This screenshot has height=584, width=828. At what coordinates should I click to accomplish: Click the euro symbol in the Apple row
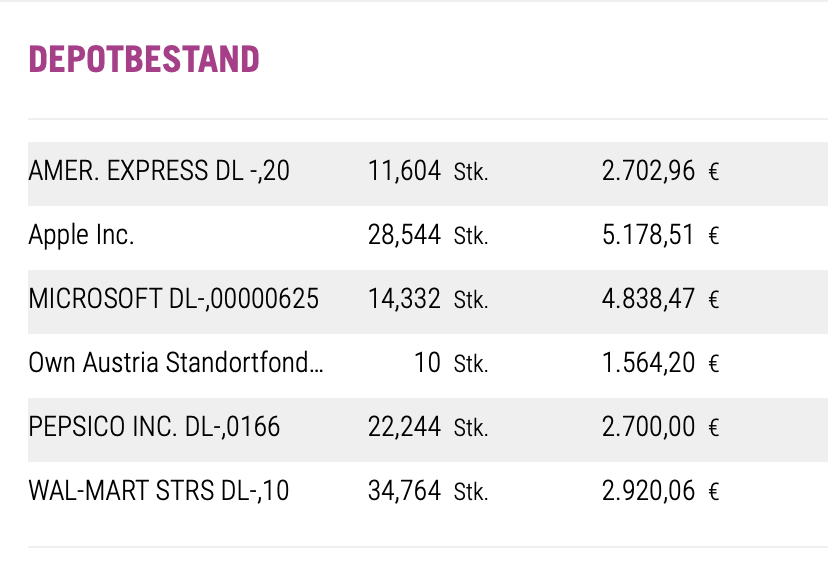[x=714, y=237]
